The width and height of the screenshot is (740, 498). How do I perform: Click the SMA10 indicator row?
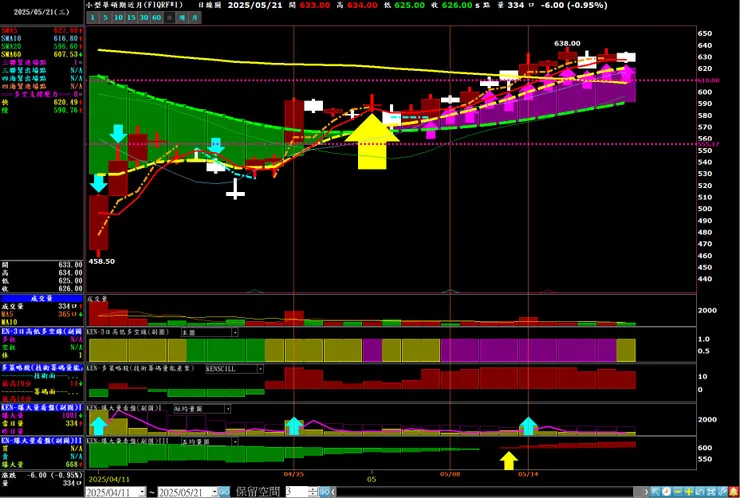pos(42,38)
